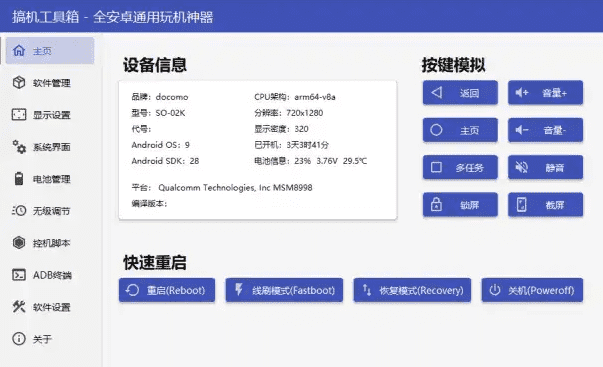Screen dimensions: 603x367
Task: Click 恢复模式(Recovery) button label
Action: (x=421, y=290)
